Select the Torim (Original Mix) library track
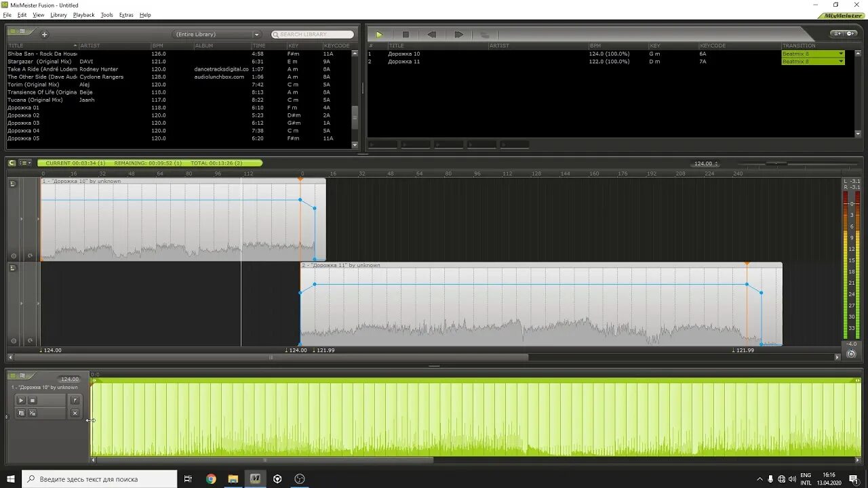Image resolution: width=868 pixels, height=488 pixels. [x=179, y=85]
